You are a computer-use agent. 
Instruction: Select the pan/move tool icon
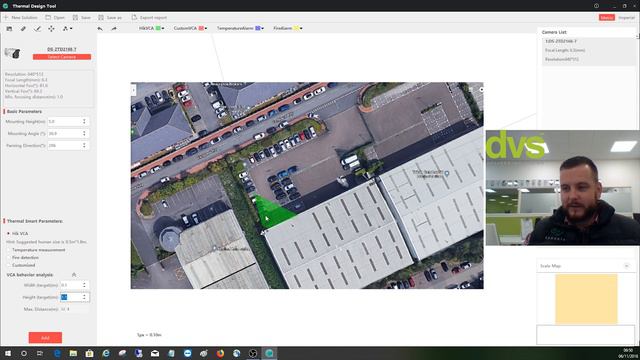pos(51,29)
